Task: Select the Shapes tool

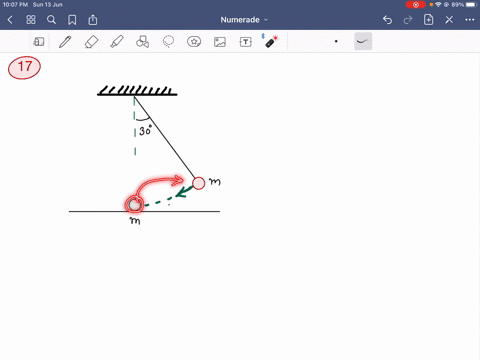Action: tap(143, 42)
